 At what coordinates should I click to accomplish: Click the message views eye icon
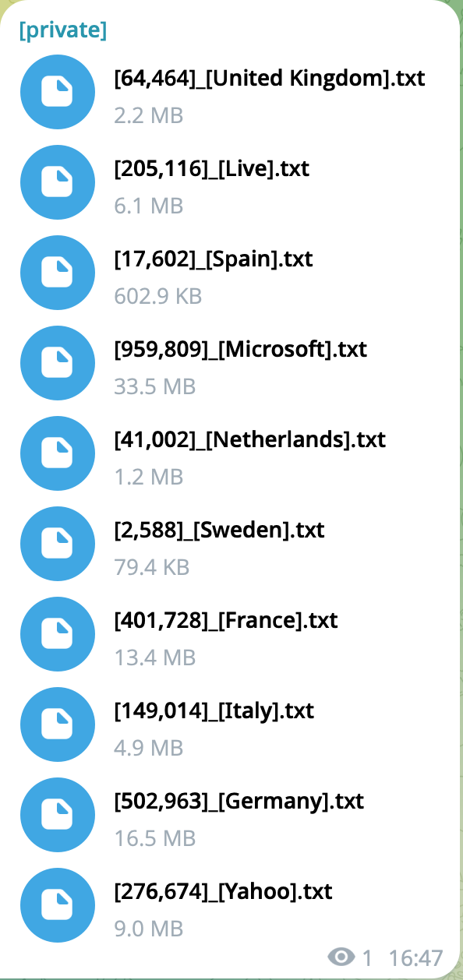(341, 957)
